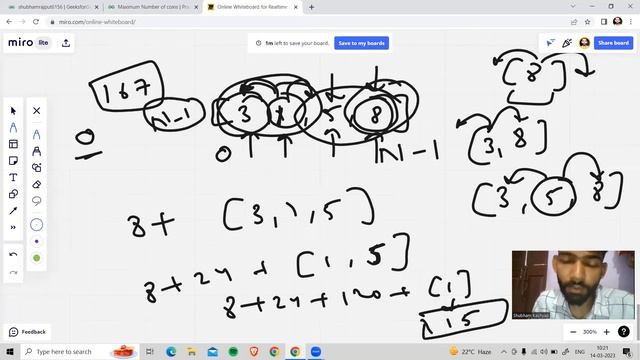
Task: Open File Explorer from taskbar
Action: click(x=191, y=351)
